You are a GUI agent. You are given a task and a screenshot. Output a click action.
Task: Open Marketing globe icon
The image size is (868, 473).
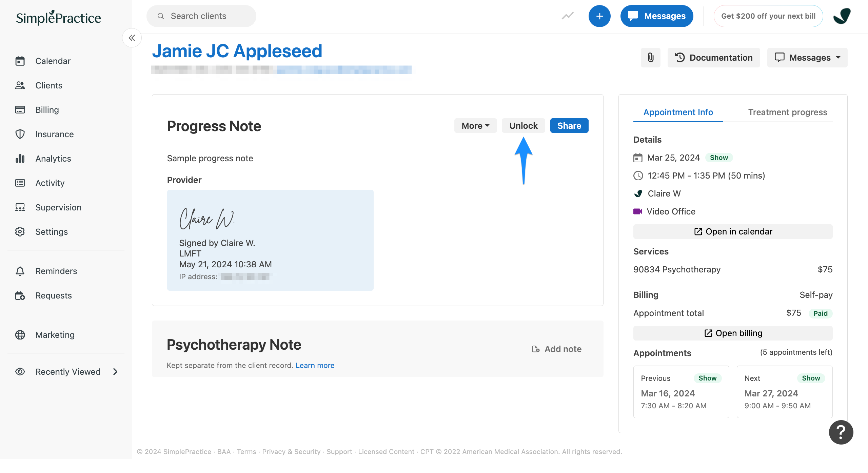20,335
